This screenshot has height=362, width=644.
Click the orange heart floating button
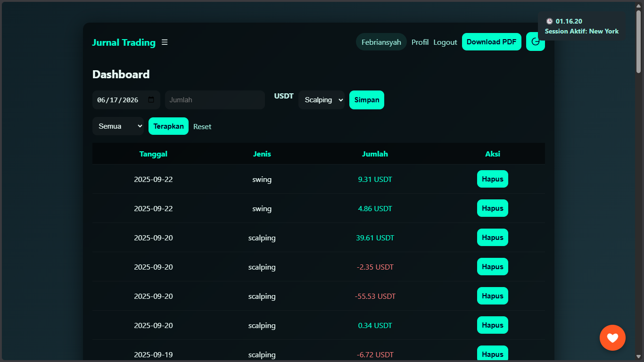click(612, 337)
